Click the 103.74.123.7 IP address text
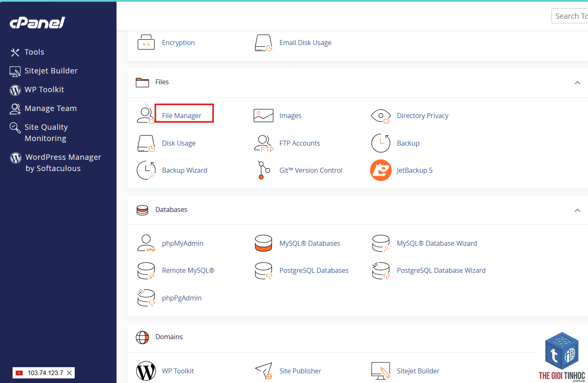 click(x=45, y=373)
